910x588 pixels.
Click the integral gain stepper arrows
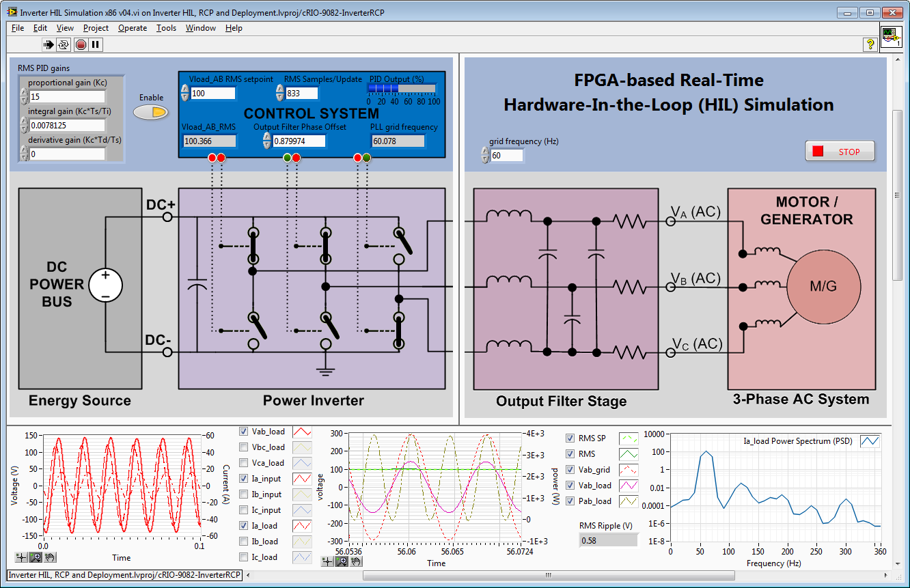(x=24, y=125)
